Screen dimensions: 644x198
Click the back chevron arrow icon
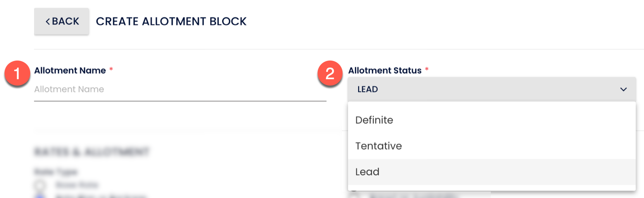[48, 21]
